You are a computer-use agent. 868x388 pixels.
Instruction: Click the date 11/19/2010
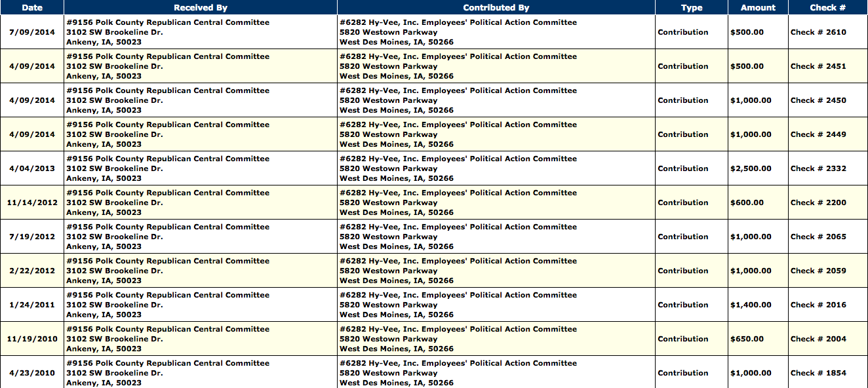pyautogui.click(x=32, y=339)
